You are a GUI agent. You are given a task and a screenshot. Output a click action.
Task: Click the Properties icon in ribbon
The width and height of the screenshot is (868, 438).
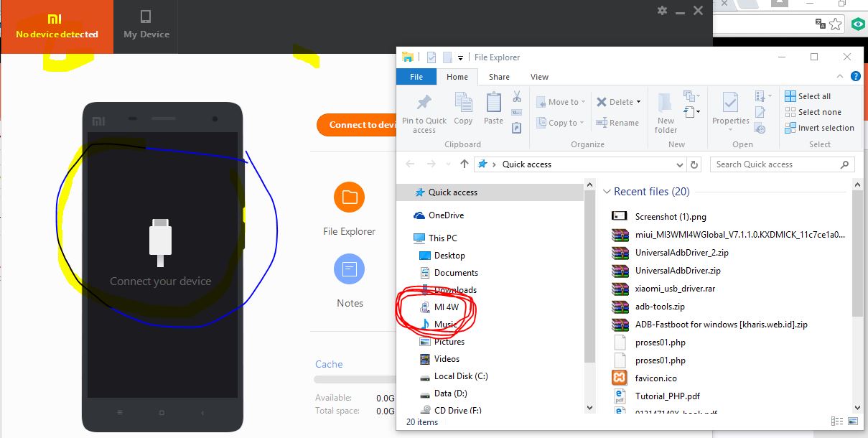pyautogui.click(x=730, y=103)
